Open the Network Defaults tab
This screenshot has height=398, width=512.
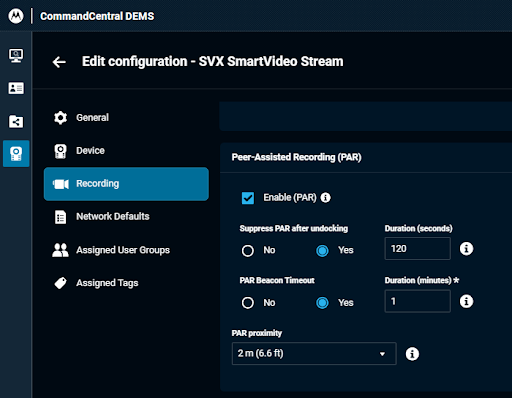126,217
